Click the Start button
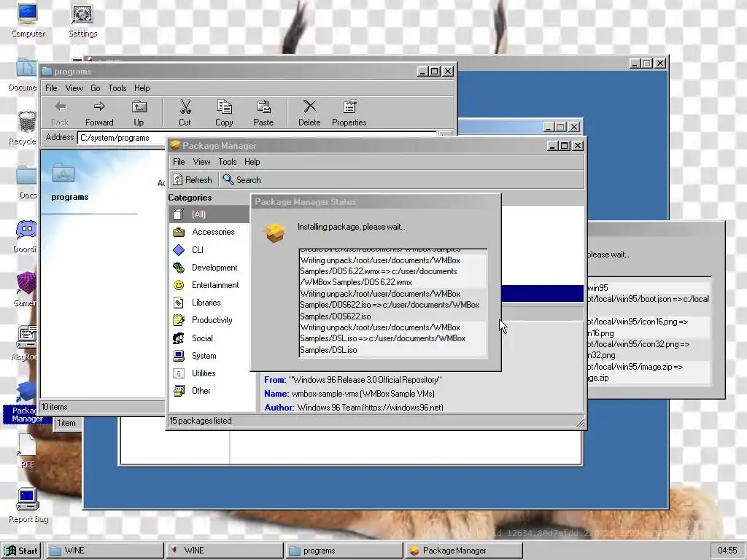 click(21, 551)
